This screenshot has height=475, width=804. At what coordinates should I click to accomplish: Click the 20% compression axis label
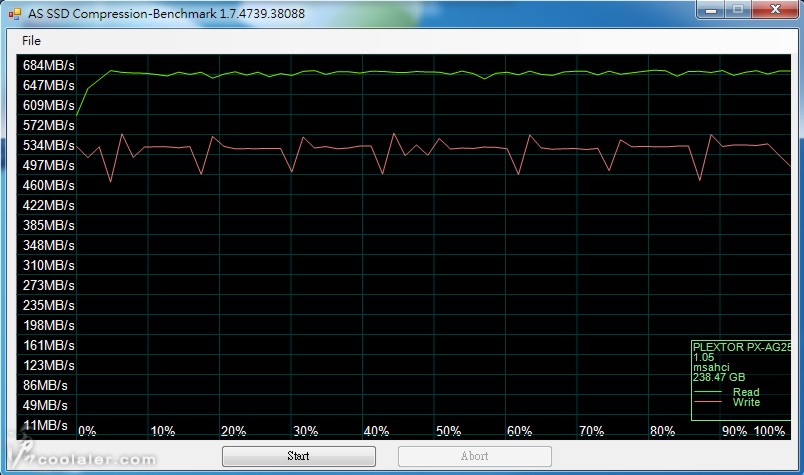(233, 431)
